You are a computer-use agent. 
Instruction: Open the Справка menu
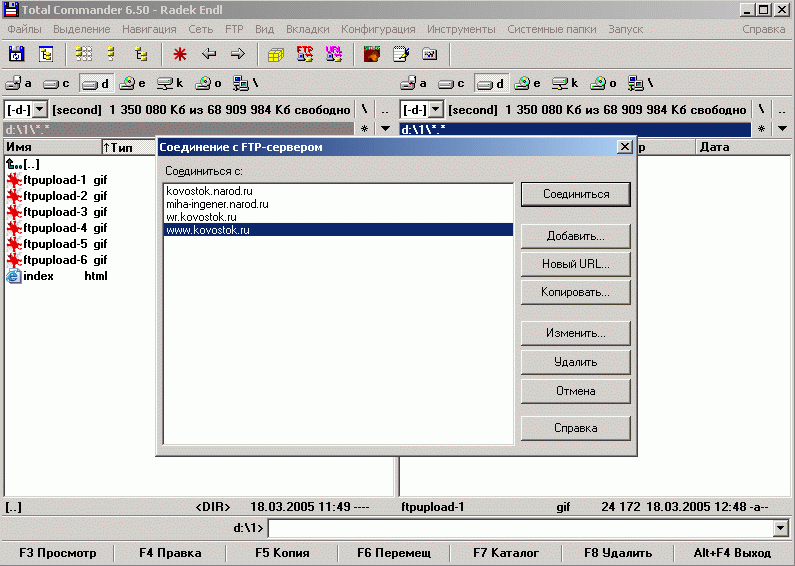[x=764, y=29]
